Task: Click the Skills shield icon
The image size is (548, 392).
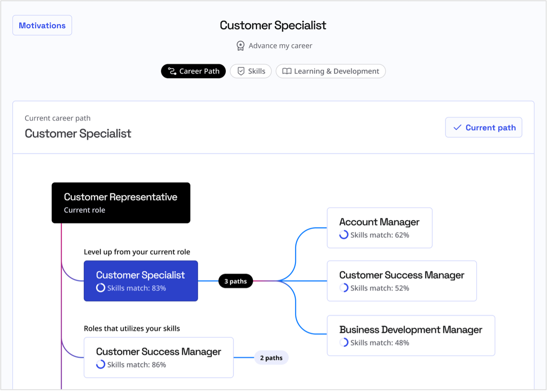Action: pos(241,71)
